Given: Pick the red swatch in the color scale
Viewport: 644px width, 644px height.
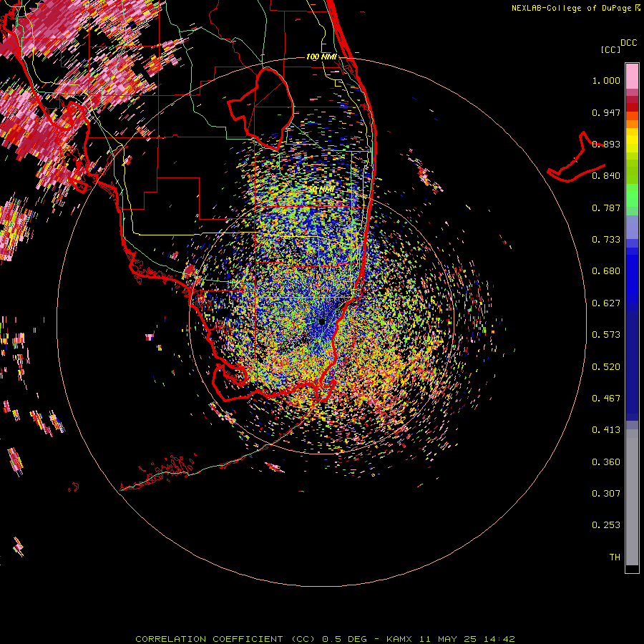Looking at the screenshot, I should tap(632, 107).
